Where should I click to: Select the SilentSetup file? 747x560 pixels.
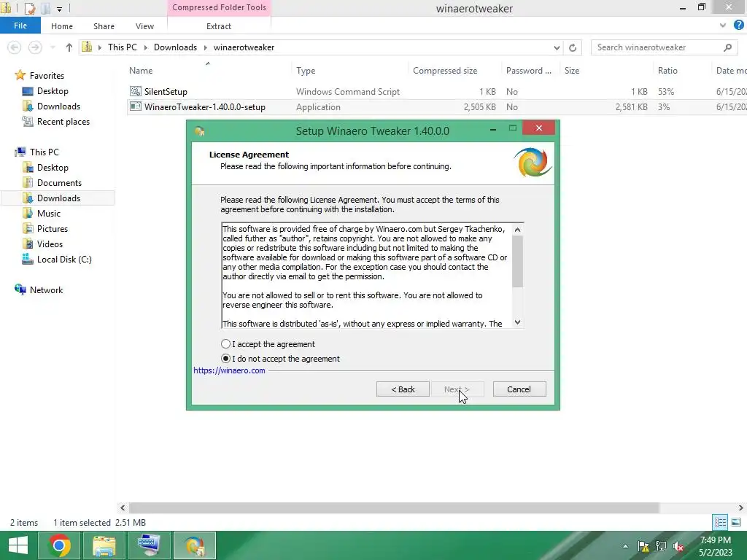point(166,91)
